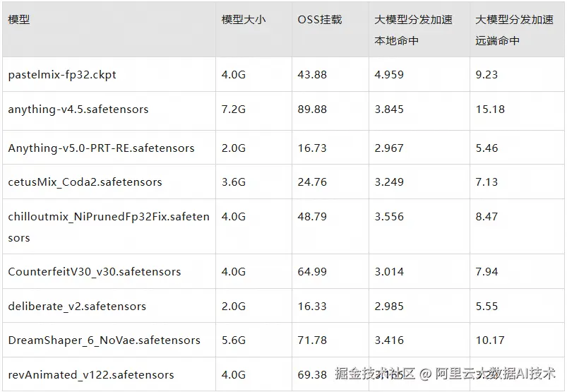Click the 4.959 local hit value

[x=389, y=74]
